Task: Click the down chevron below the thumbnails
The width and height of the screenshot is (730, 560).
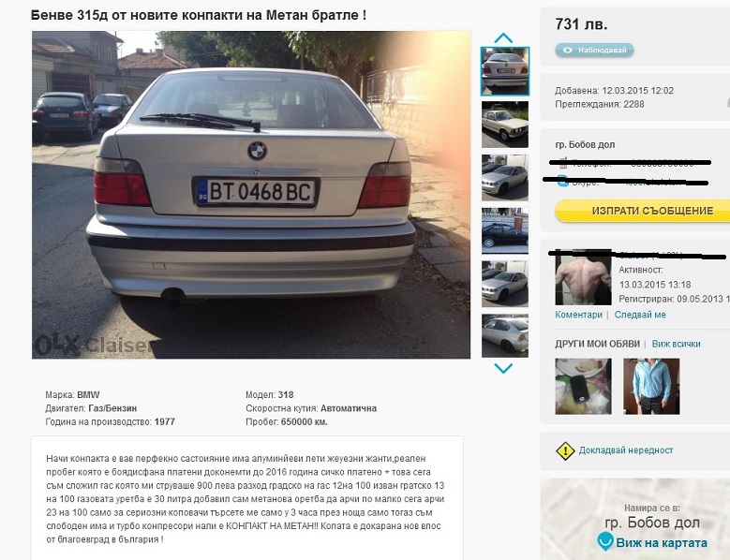Action: [503, 368]
